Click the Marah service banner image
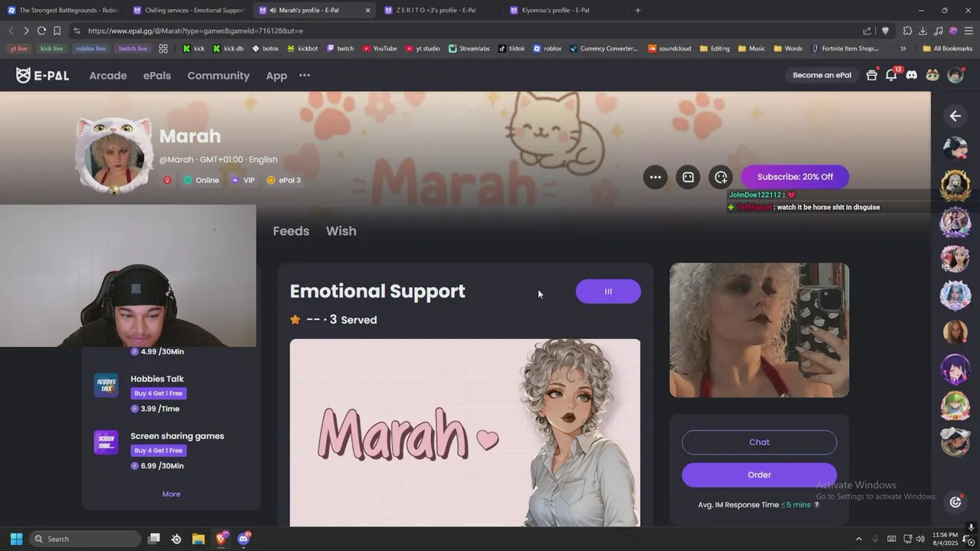980x551 pixels. tap(465, 432)
